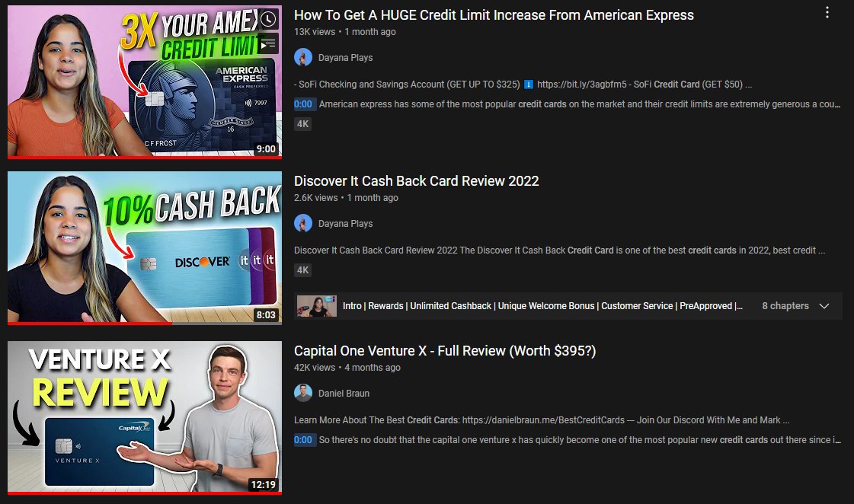The image size is (854, 504).
Task: Click the Discover '10% Cash Back' thumbnail
Action: tap(145, 247)
